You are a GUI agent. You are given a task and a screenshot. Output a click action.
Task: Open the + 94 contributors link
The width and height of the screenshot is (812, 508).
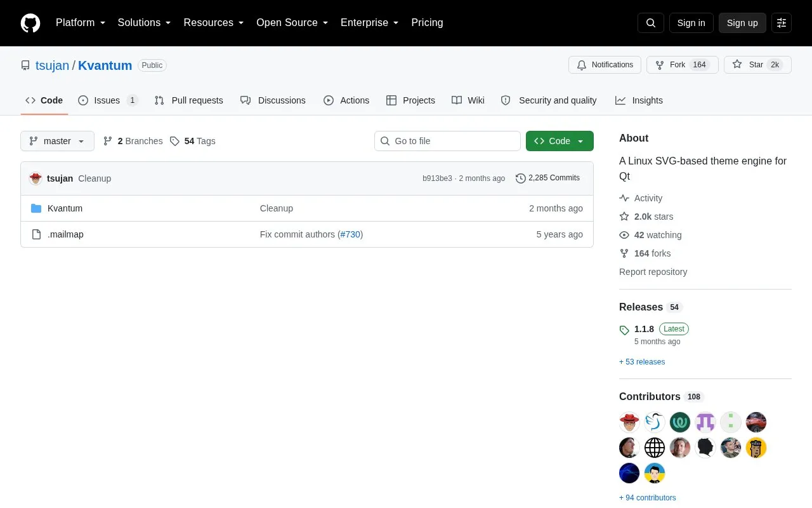(648, 498)
